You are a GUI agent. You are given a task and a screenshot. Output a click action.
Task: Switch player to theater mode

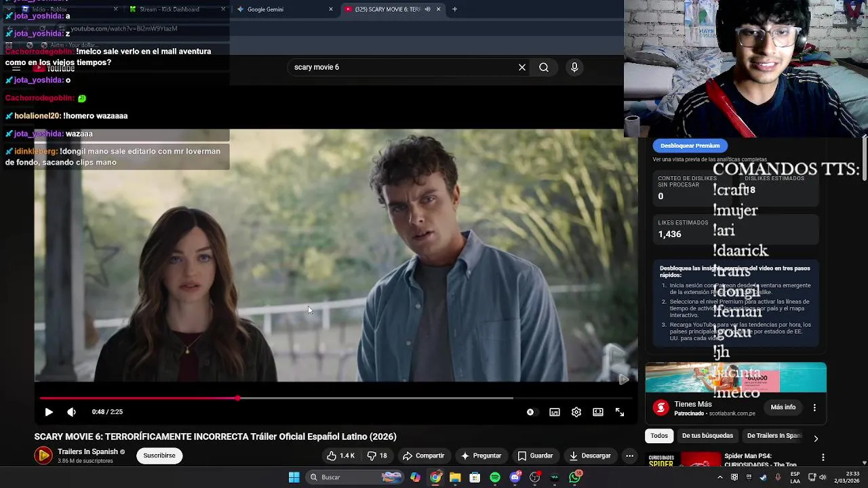pyautogui.click(x=598, y=412)
